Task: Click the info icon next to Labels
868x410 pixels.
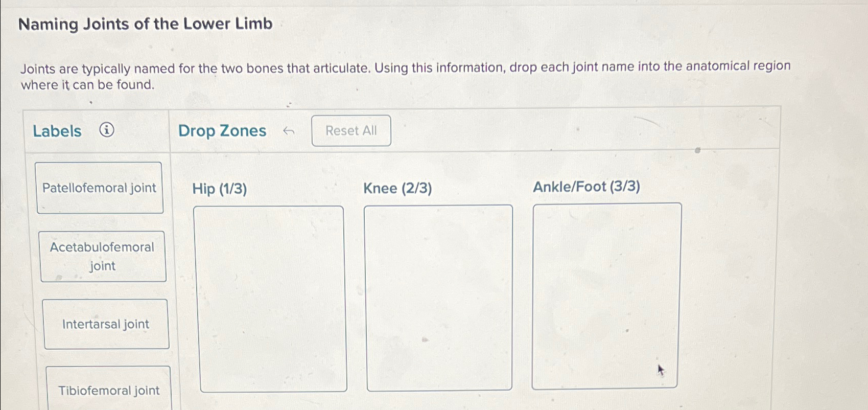Action: pyautogui.click(x=107, y=131)
